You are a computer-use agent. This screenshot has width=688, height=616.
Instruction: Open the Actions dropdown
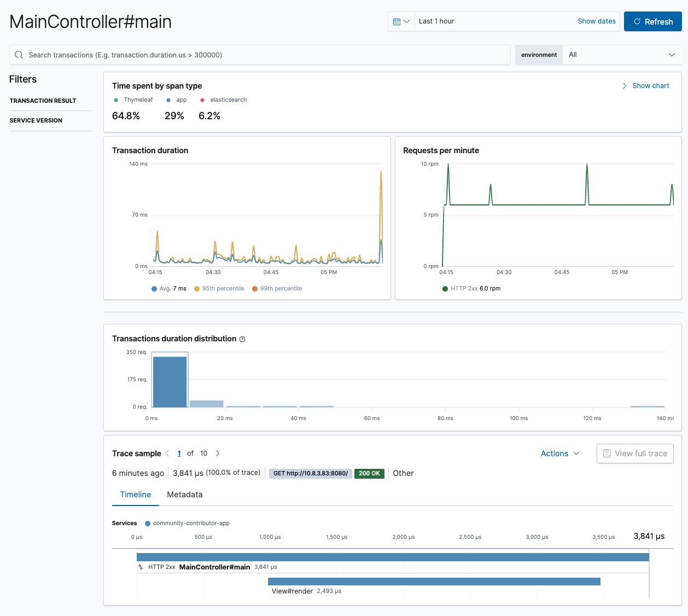pos(560,454)
